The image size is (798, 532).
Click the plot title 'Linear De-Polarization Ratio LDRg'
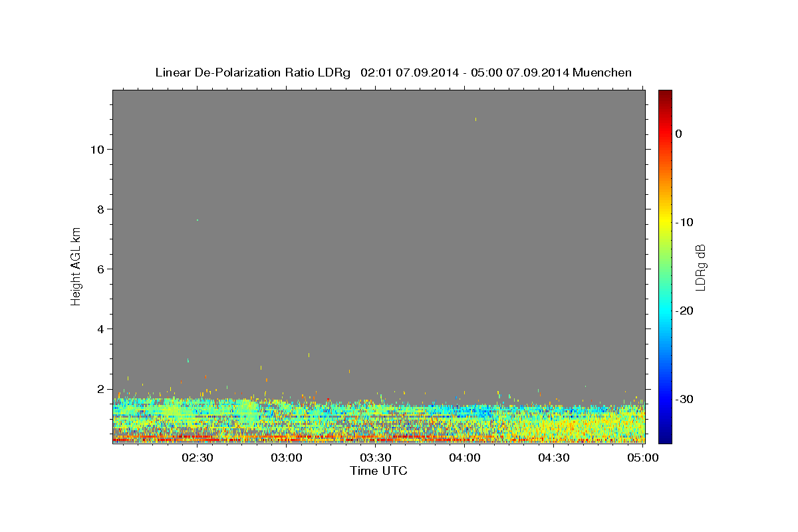coord(253,72)
